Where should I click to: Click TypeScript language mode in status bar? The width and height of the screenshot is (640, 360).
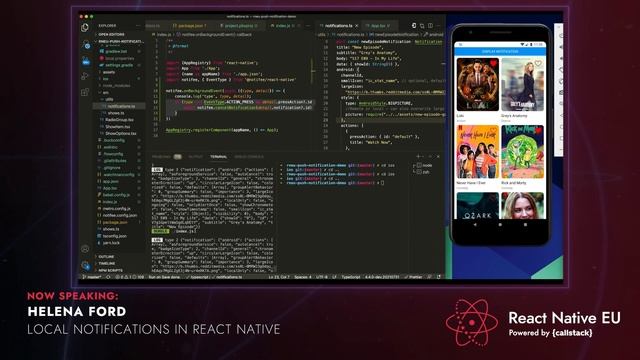pyautogui.click(x=351, y=277)
